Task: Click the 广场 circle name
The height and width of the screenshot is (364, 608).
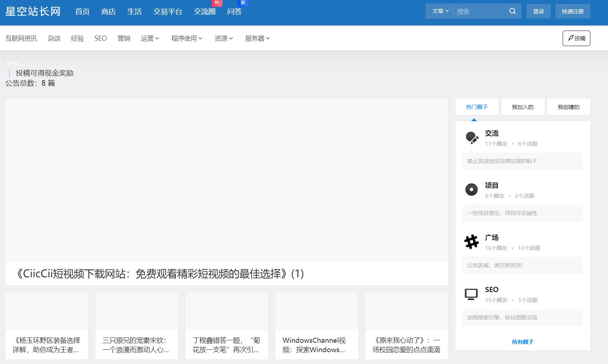Action: (x=492, y=238)
